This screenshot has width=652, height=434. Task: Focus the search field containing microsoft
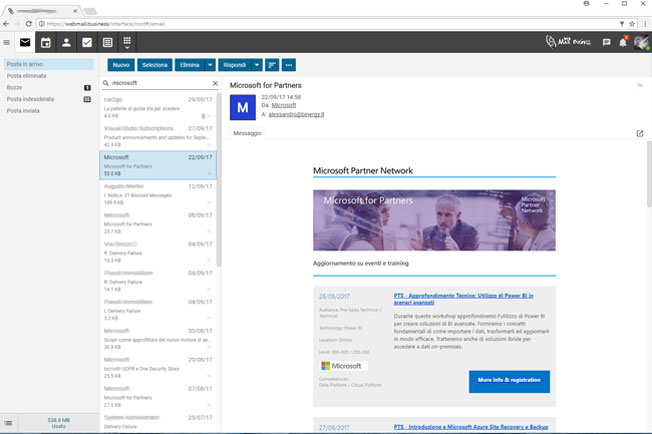point(160,83)
